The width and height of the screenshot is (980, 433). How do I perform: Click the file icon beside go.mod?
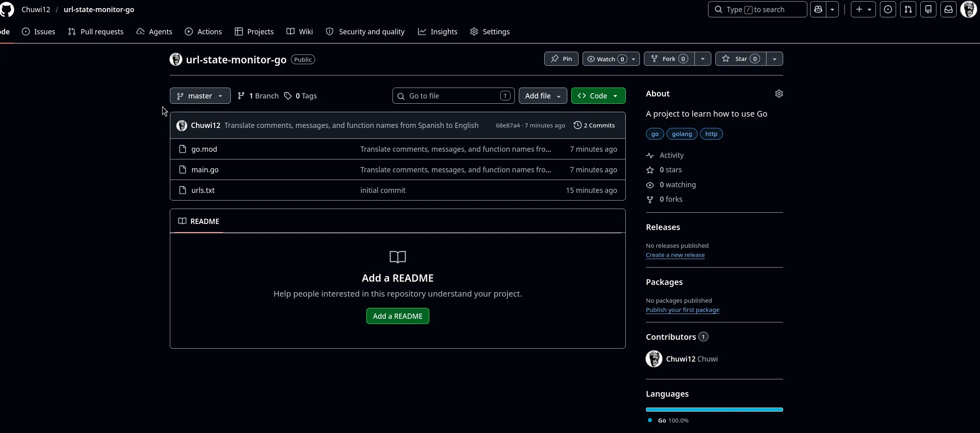pyautogui.click(x=182, y=149)
